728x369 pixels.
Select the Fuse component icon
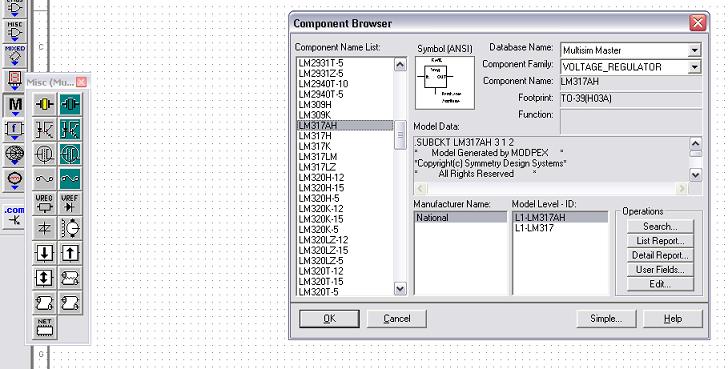click(45, 179)
